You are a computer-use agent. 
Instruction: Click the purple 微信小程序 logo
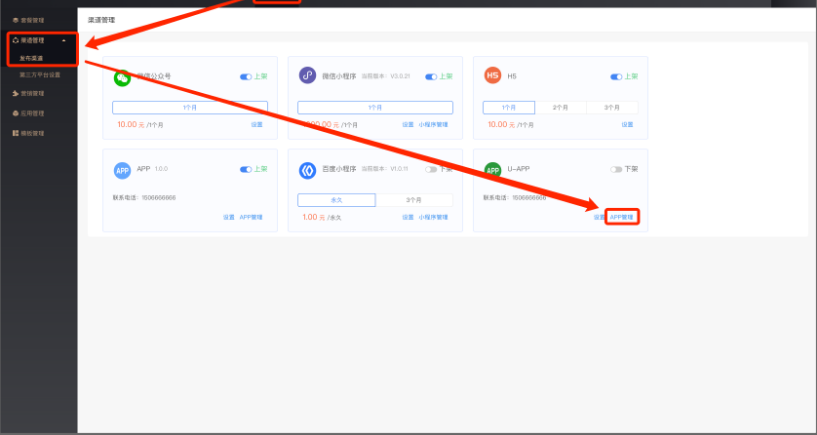point(307,76)
